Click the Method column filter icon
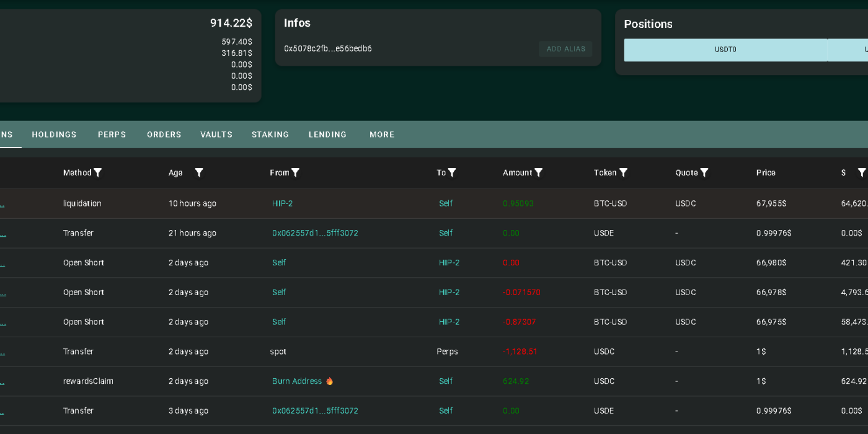Viewport: 868px width, 434px height. click(x=97, y=173)
